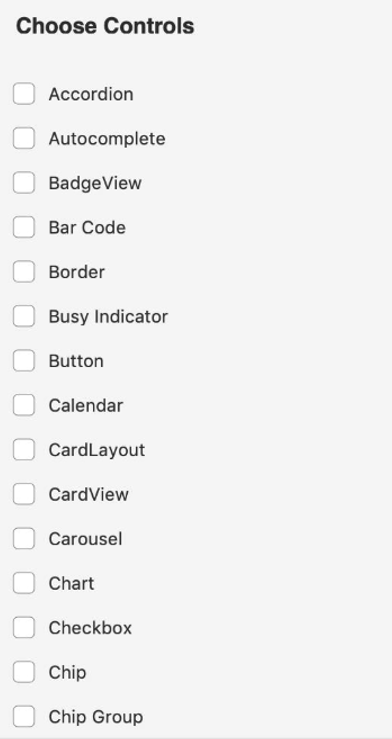Click the CardLayout label text
The image size is (392, 739).
(97, 451)
